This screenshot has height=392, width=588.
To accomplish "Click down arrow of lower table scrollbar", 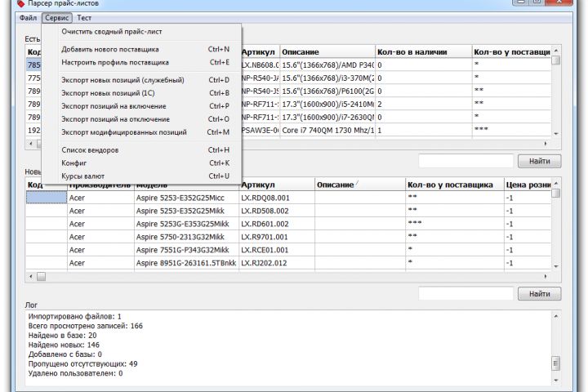I will pyautogui.click(x=556, y=266).
